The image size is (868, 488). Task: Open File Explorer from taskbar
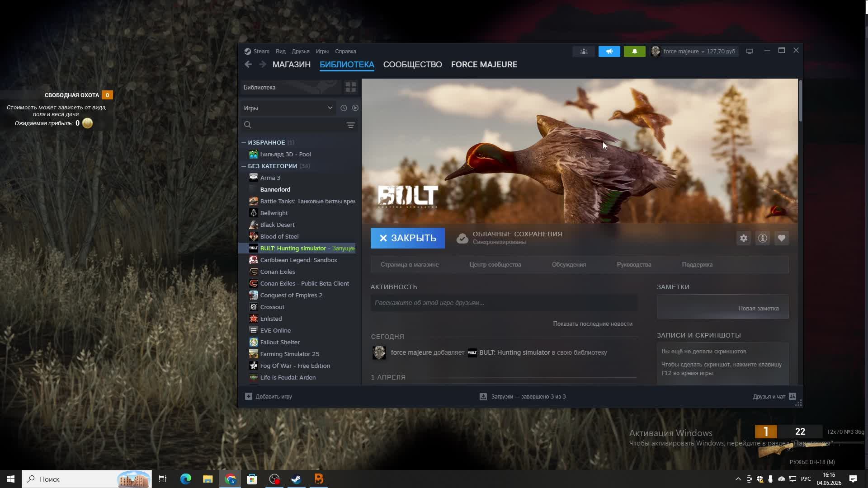pos(208,479)
